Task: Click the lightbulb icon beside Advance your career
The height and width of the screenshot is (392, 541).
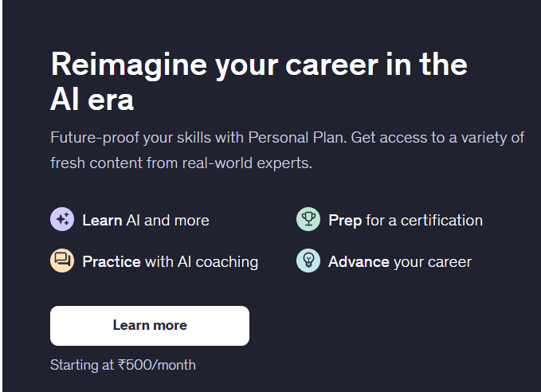Action: pyautogui.click(x=308, y=261)
